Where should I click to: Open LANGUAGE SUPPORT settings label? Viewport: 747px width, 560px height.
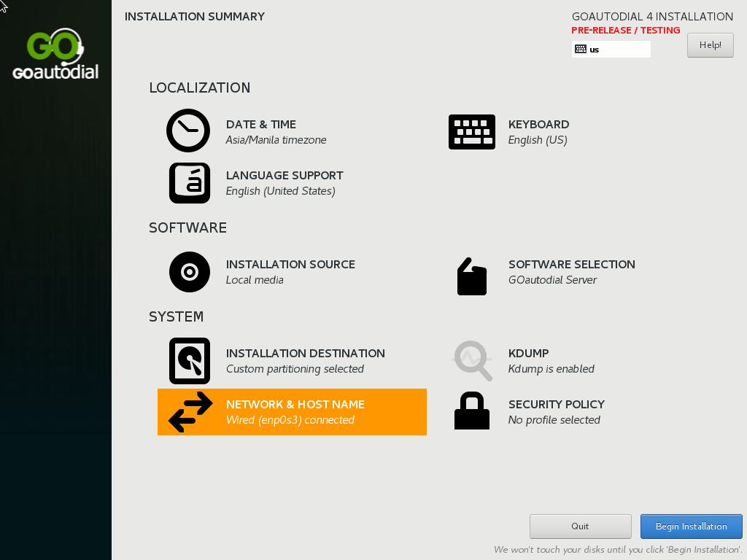tap(285, 175)
